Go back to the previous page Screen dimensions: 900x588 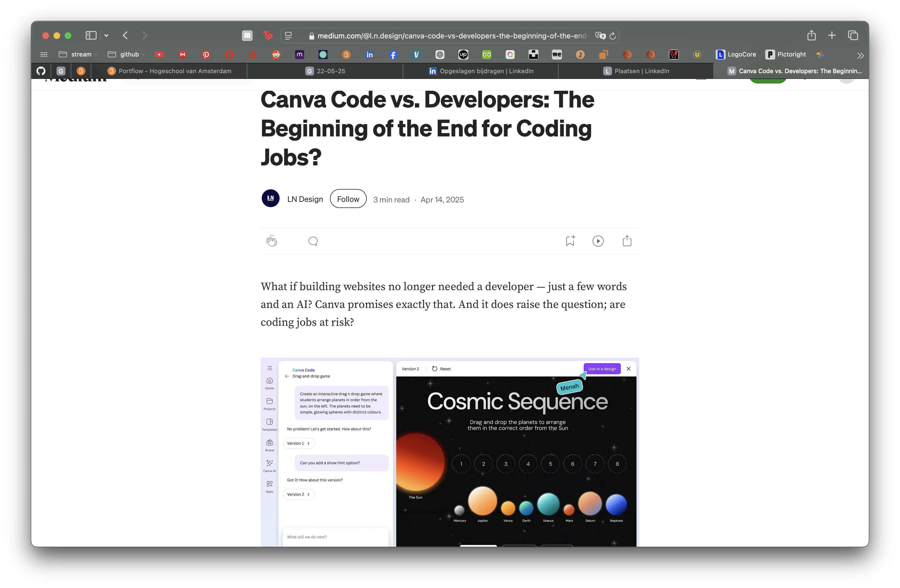(125, 36)
